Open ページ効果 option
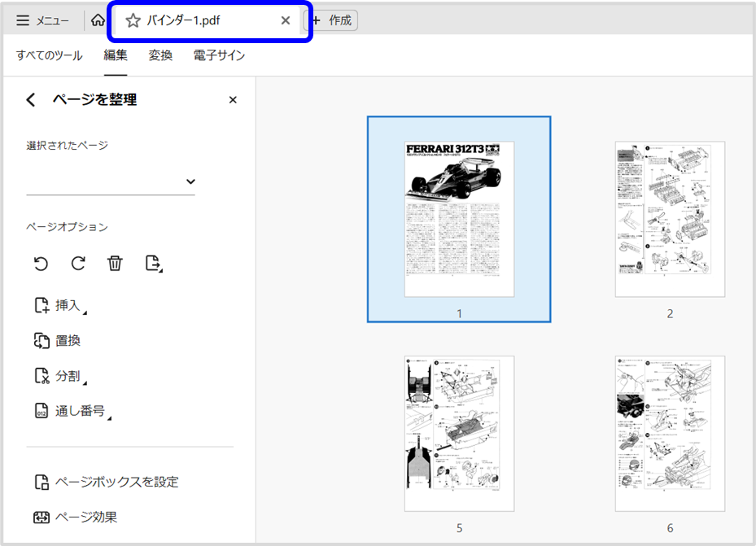756x546 pixels. (x=75, y=517)
